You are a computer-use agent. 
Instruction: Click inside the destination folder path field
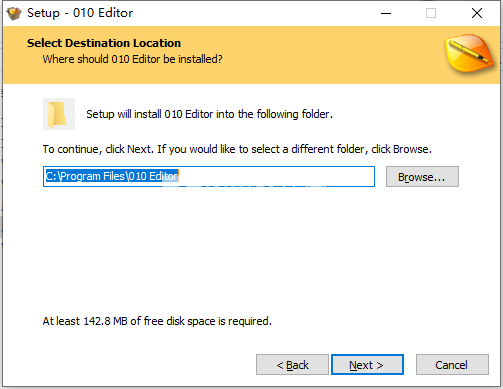pos(209,177)
